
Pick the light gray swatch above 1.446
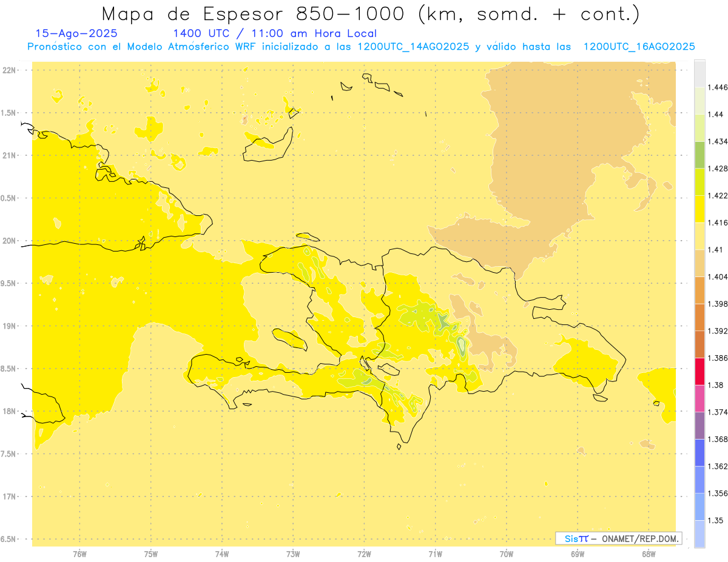pos(699,73)
